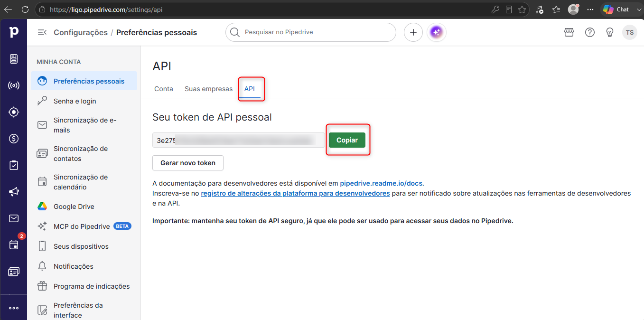Open the browser profile avatar

[x=573, y=9]
